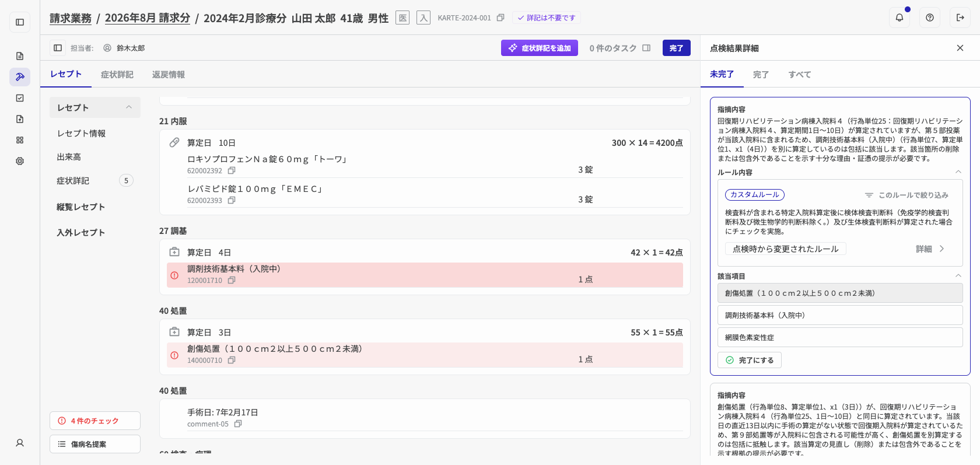The width and height of the screenshot is (980, 465).
Task: Show the 完了 results tab
Action: point(761,75)
